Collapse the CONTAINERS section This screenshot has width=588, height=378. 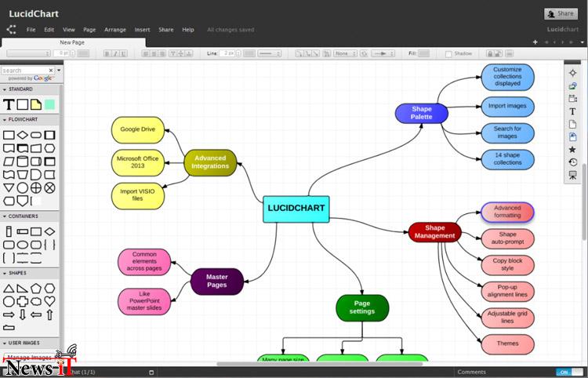tap(5, 216)
